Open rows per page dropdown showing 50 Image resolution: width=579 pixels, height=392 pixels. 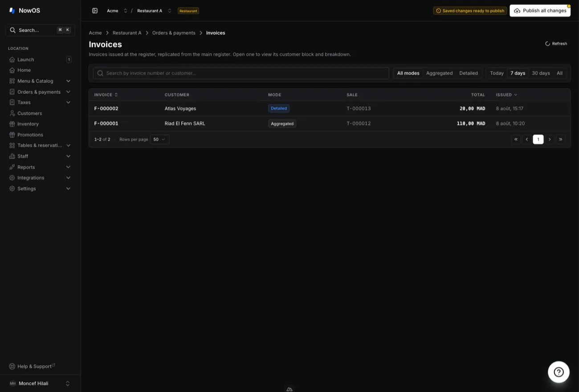tap(159, 139)
